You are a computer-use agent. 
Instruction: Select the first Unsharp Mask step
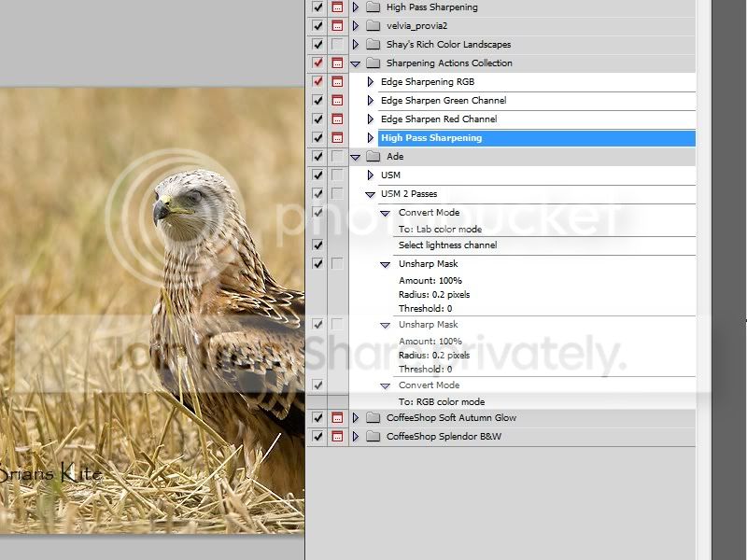[428, 264]
